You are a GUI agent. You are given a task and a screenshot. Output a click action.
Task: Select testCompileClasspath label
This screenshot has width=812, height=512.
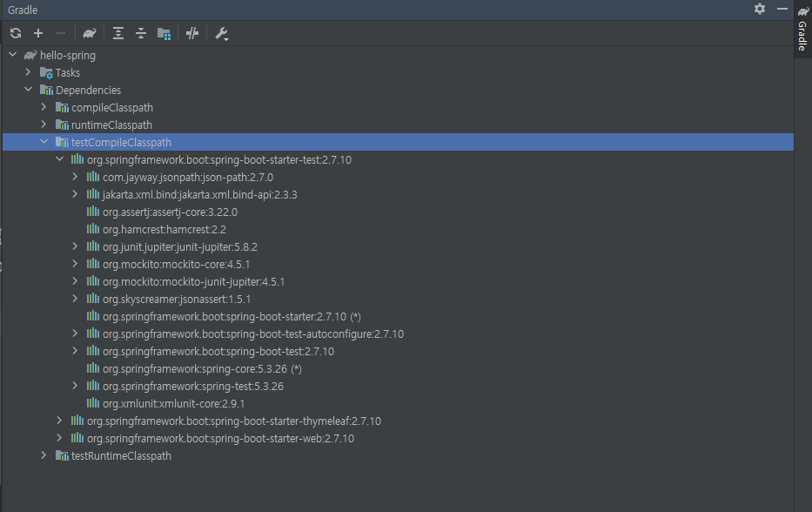[x=121, y=143]
